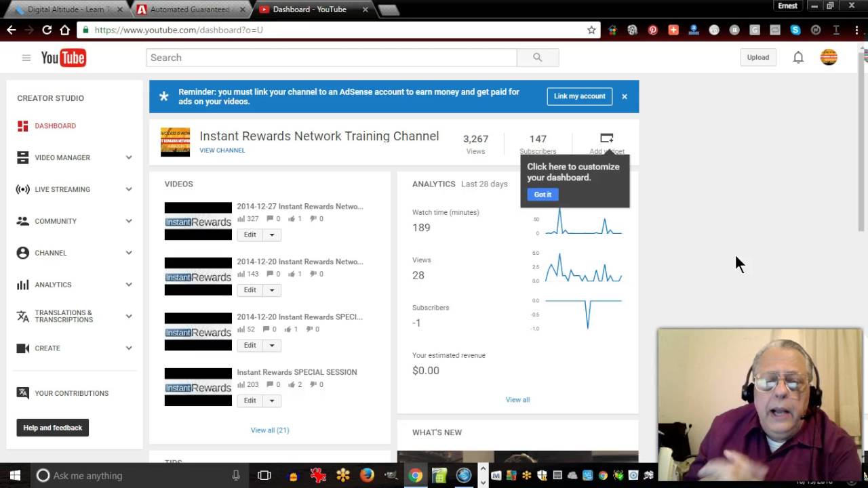Open Edit dropdown for Instant Rewards SPECIAL SESSION
Screen dimensions: 868x488
click(x=272, y=401)
